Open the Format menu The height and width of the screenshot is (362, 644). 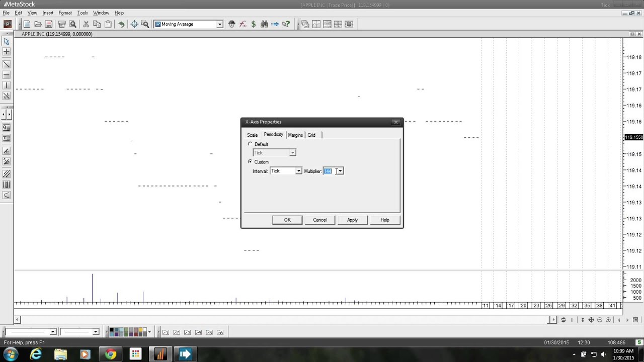pyautogui.click(x=65, y=13)
